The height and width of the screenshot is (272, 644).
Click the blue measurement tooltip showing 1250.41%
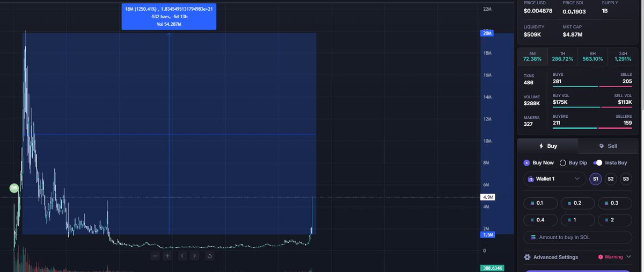tap(169, 16)
